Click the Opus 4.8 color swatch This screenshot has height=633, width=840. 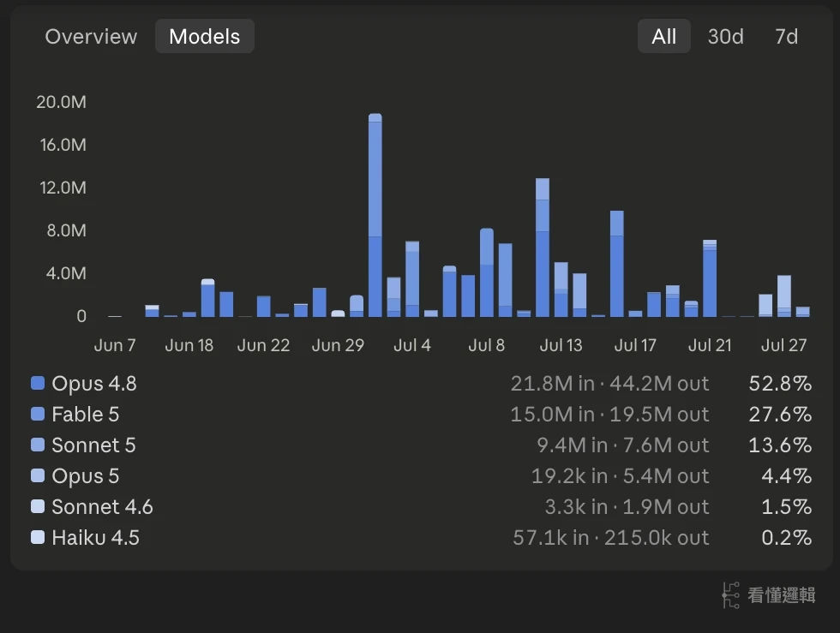[38, 383]
